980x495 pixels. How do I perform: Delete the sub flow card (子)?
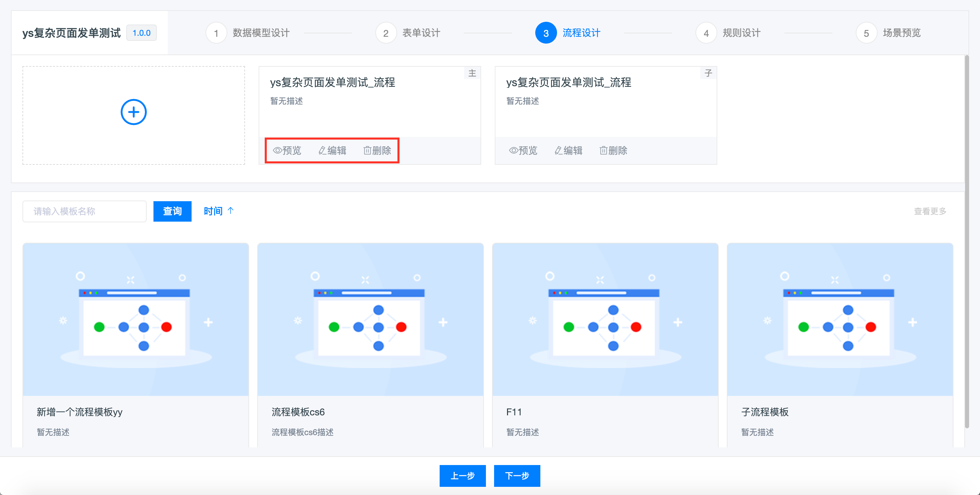coord(613,151)
